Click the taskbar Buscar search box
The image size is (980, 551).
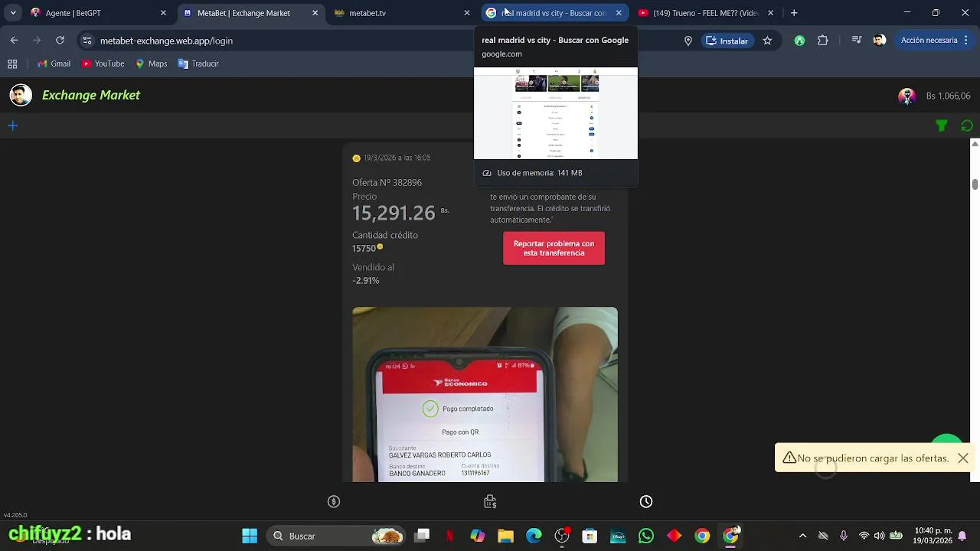click(337, 536)
